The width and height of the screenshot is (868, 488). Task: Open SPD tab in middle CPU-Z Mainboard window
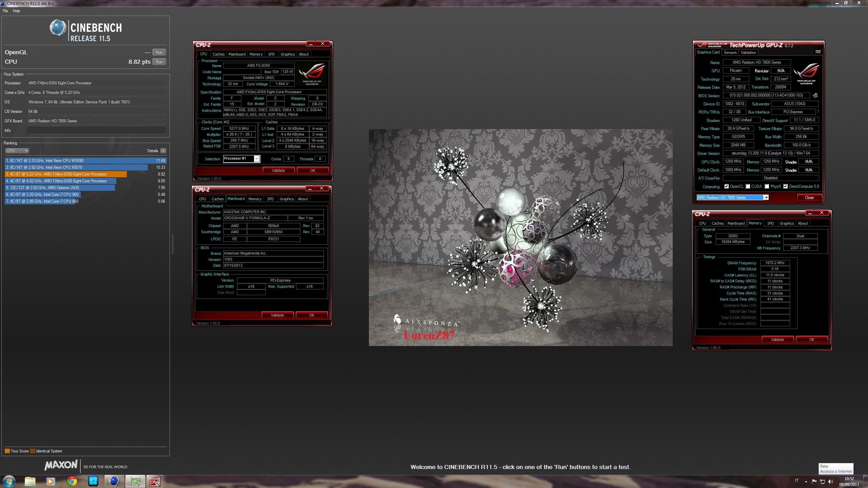[270, 199]
